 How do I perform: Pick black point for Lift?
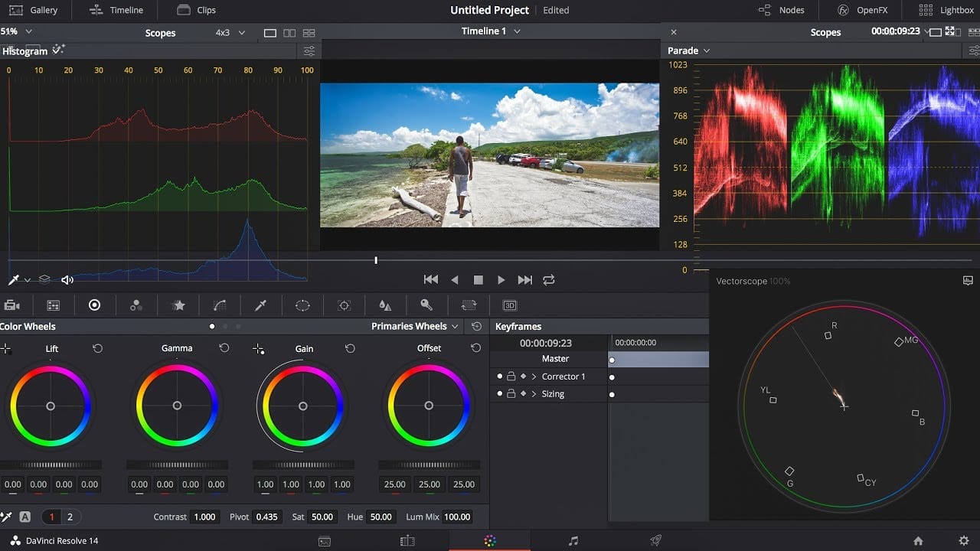(x=5, y=349)
